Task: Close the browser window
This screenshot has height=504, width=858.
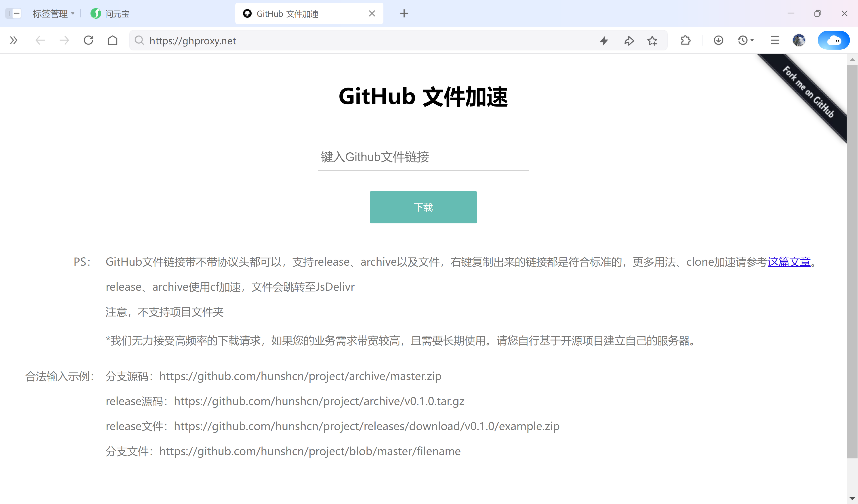Action: coord(844,14)
